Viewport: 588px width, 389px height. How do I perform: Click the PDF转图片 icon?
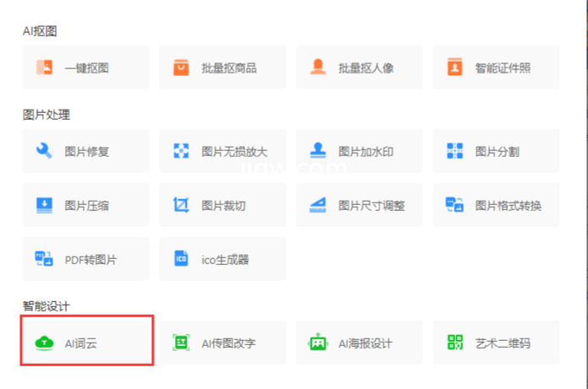(x=44, y=259)
